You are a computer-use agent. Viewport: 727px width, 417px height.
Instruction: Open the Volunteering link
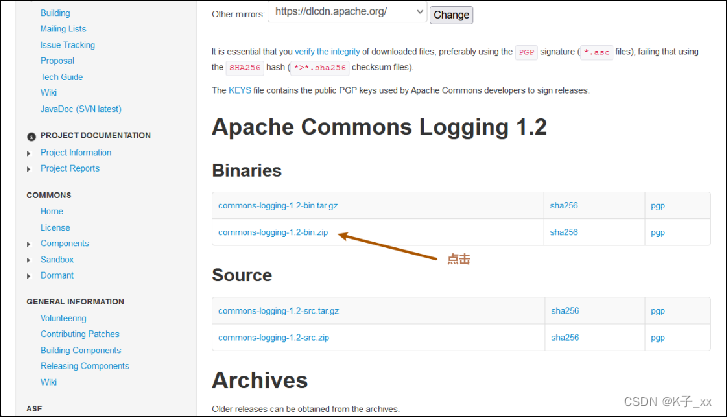[x=64, y=318]
